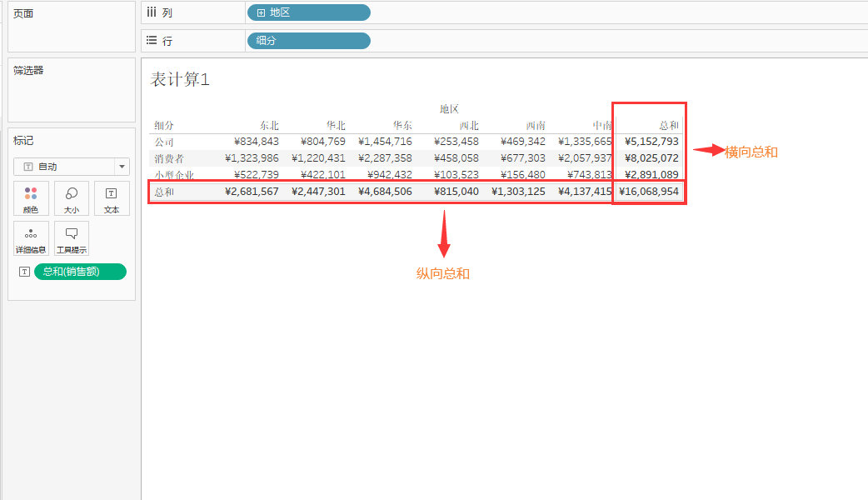Click cell value ¥2,287,358

pos(385,158)
